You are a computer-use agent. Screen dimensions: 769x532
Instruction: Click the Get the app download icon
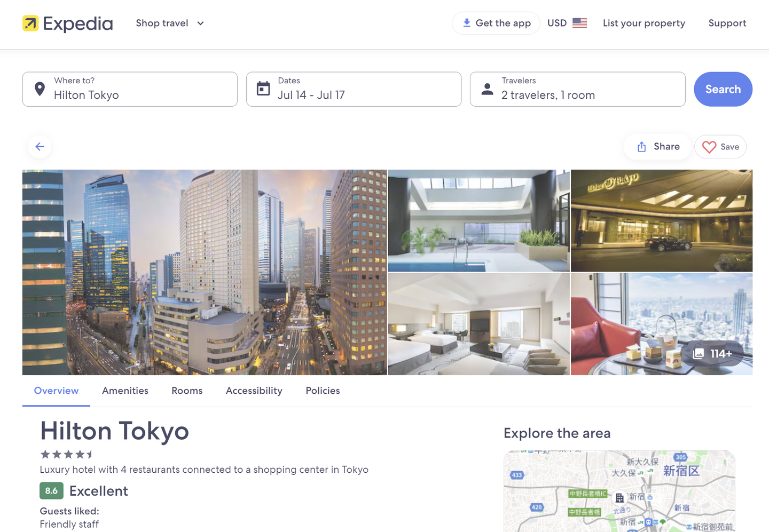pos(466,23)
